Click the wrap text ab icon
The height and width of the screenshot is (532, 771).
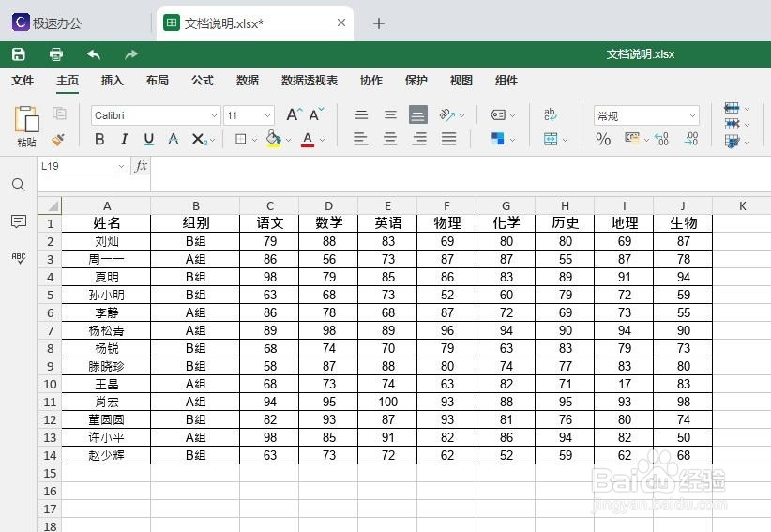(551, 114)
